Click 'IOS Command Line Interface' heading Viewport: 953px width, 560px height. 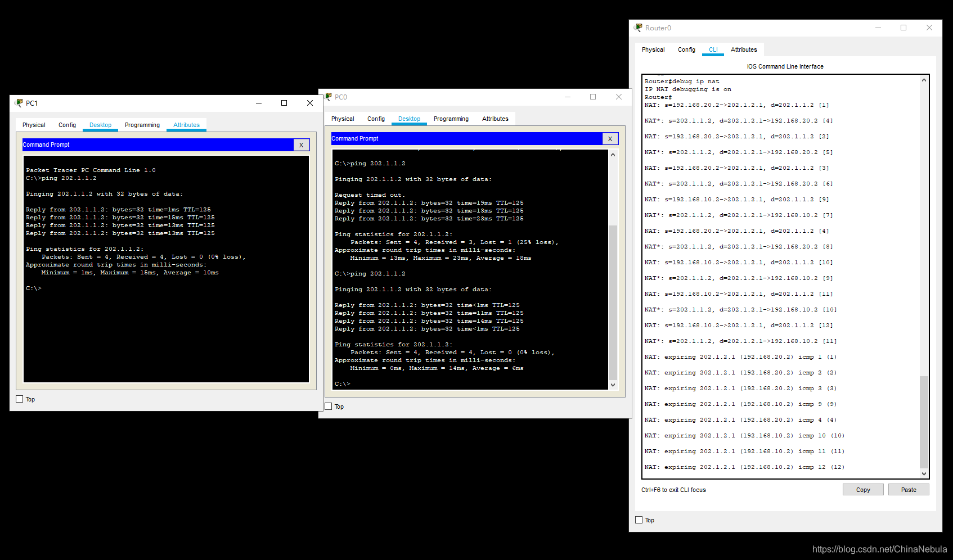(785, 66)
